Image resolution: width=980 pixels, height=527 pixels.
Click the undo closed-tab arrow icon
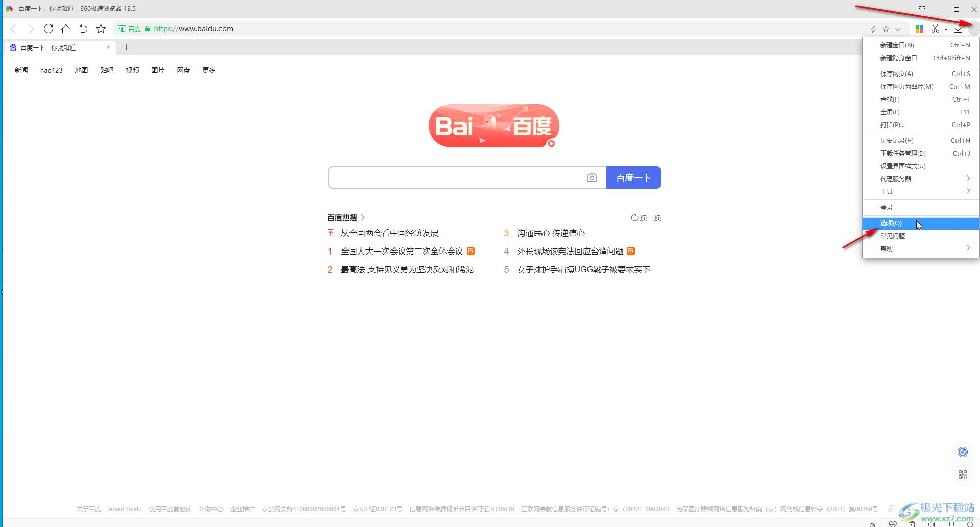pos(83,29)
